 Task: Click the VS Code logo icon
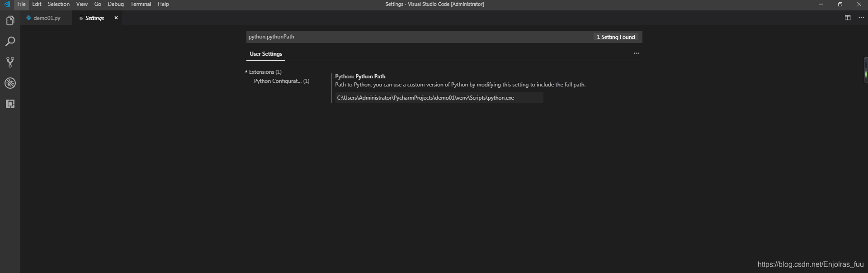pyautogui.click(x=7, y=4)
